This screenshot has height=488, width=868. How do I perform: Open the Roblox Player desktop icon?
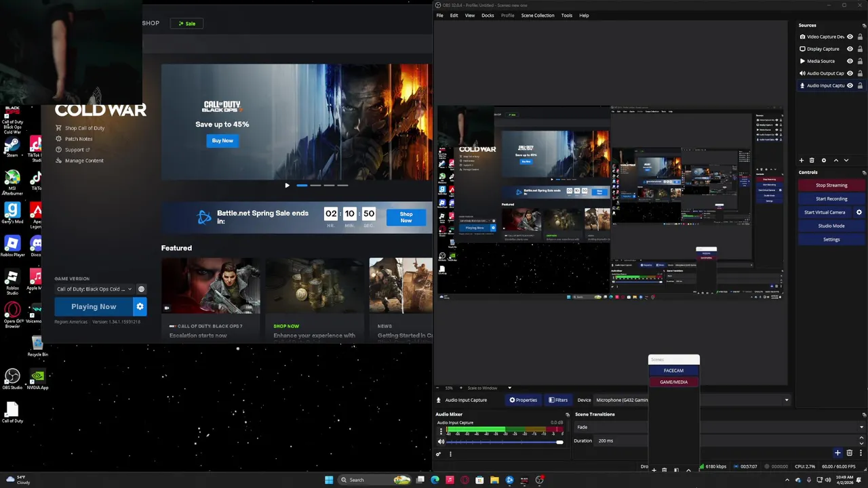tap(12, 246)
